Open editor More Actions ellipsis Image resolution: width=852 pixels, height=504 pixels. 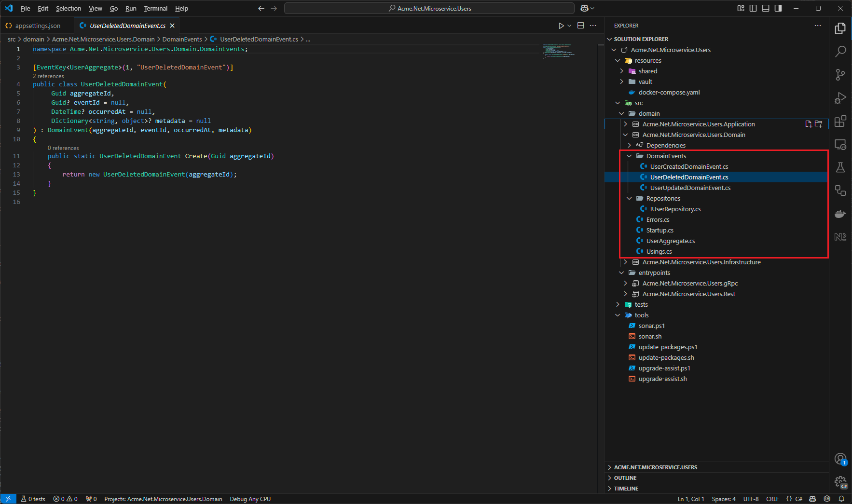593,26
